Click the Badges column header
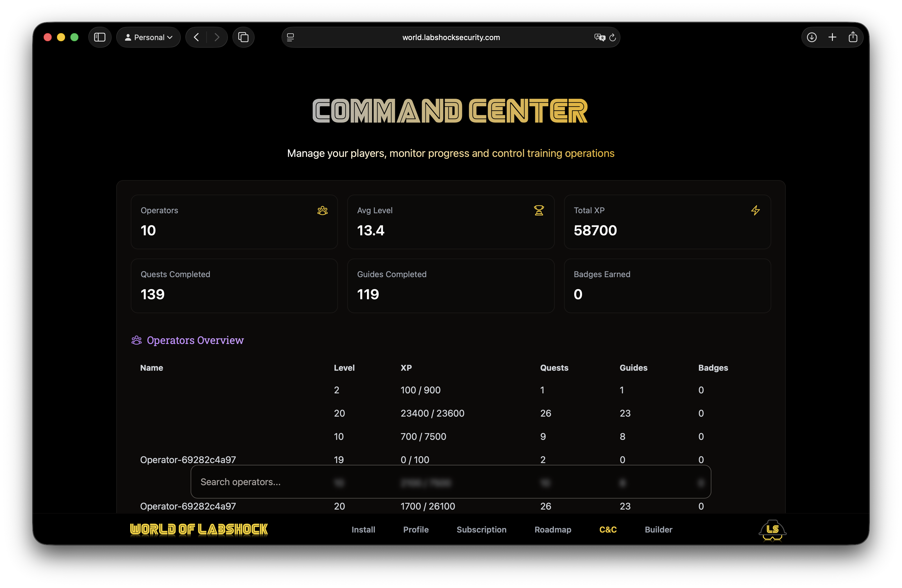Image resolution: width=902 pixels, height=588 pixels. [x=713, y=368]
